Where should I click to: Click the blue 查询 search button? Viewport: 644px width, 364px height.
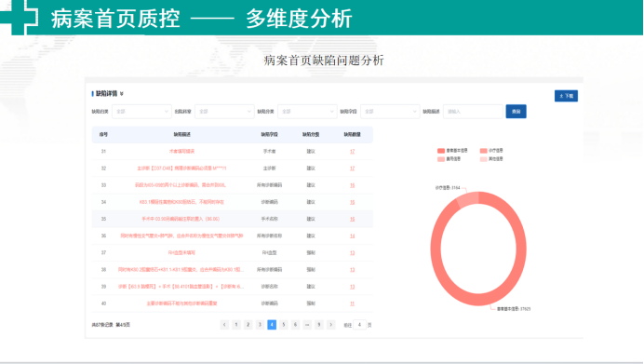coord(516,112)
